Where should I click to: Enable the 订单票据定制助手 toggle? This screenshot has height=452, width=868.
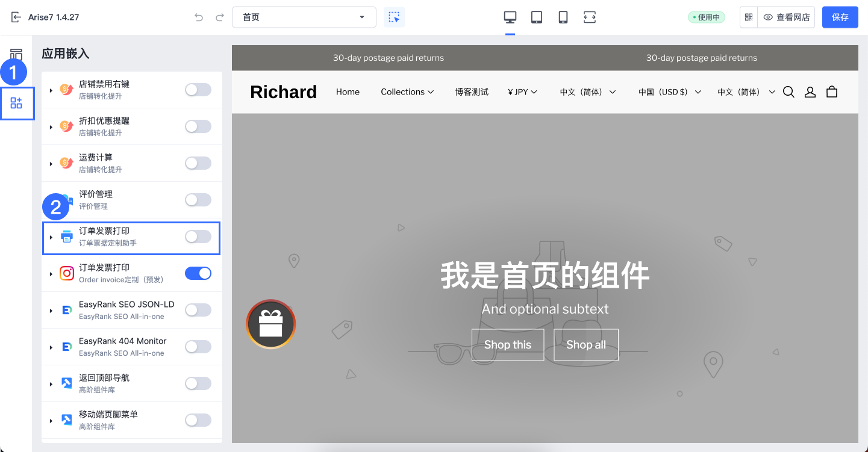pyautogui.click(x=198, y=237)
